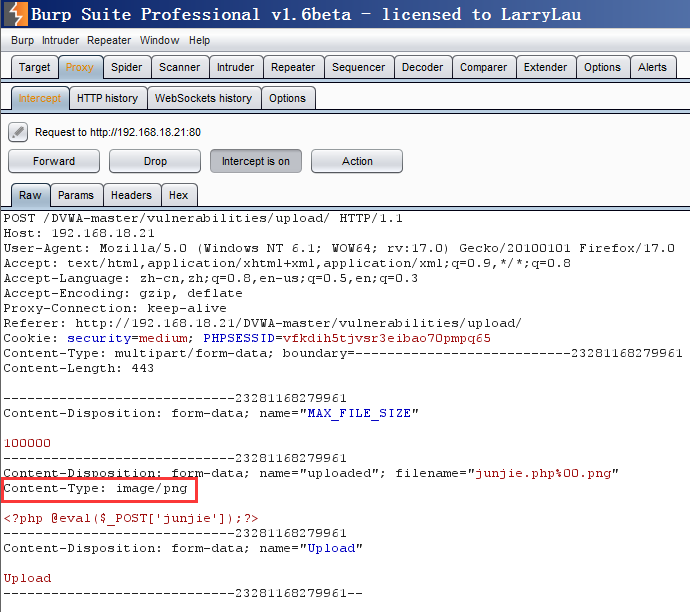Switch to the Params view tab

(x=76, y=195)
